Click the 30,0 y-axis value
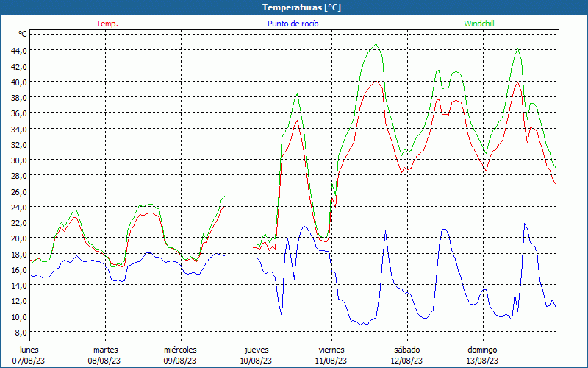The height and width of the screenshot is (368, 588). [x=19, y=160]
